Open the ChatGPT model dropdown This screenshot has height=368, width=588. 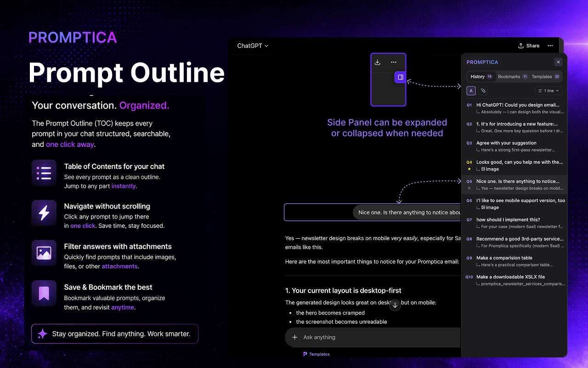[x=253, y=46]
